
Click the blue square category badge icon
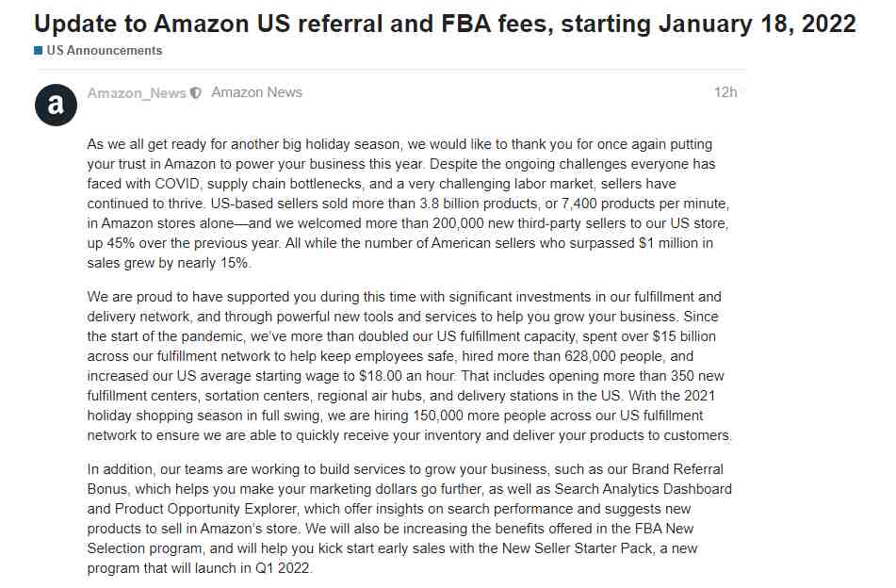point(39,51)
